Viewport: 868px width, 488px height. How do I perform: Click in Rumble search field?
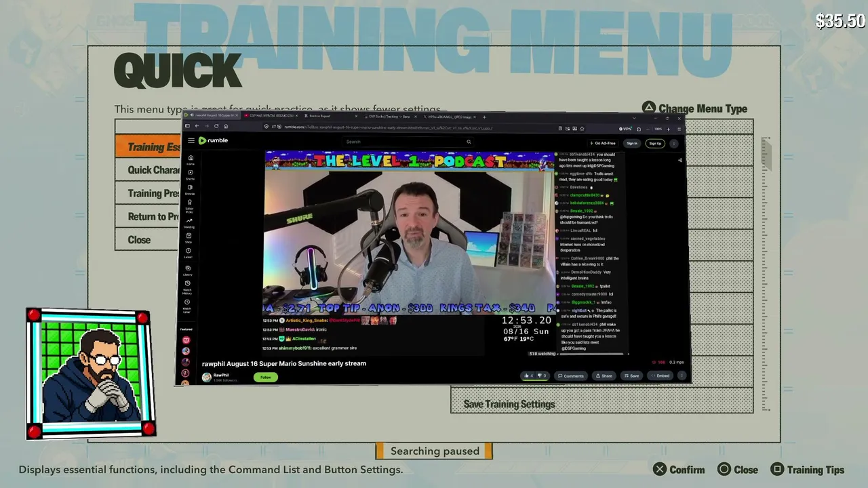[x=408, y=142]
